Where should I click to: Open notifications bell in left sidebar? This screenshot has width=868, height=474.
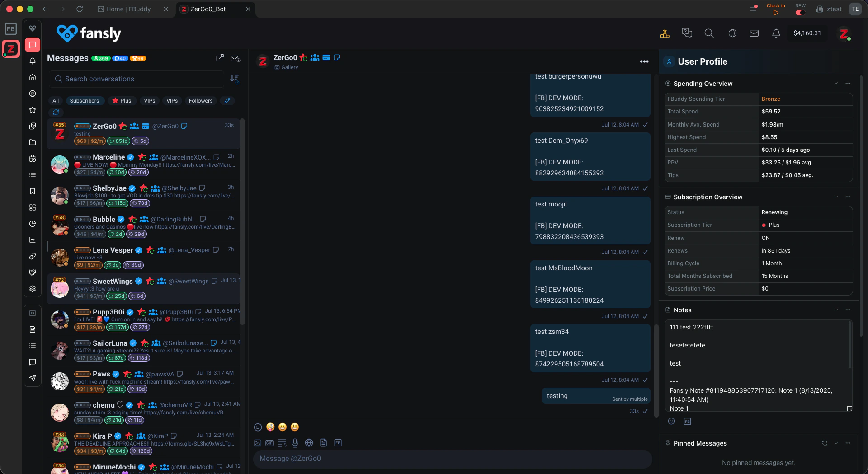pos(33,61)
